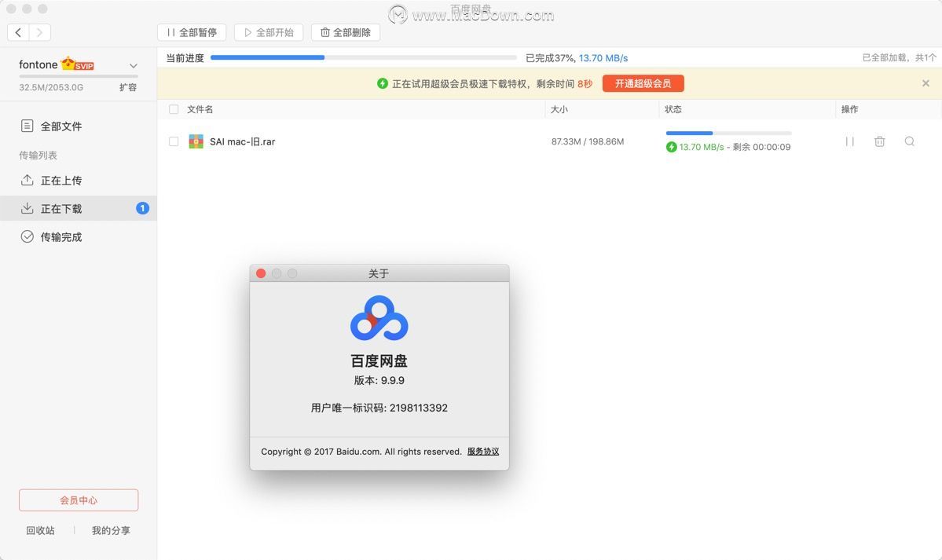Click version text 版本: 9.9.9
The image size is (942, 560).
click(379, 380)
